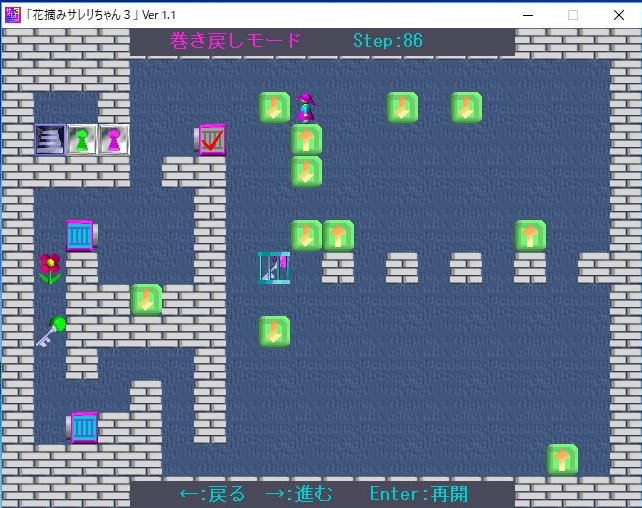642x508 pixels.
Task: Click the green-handled key
Action: click(x=50, y=331)
